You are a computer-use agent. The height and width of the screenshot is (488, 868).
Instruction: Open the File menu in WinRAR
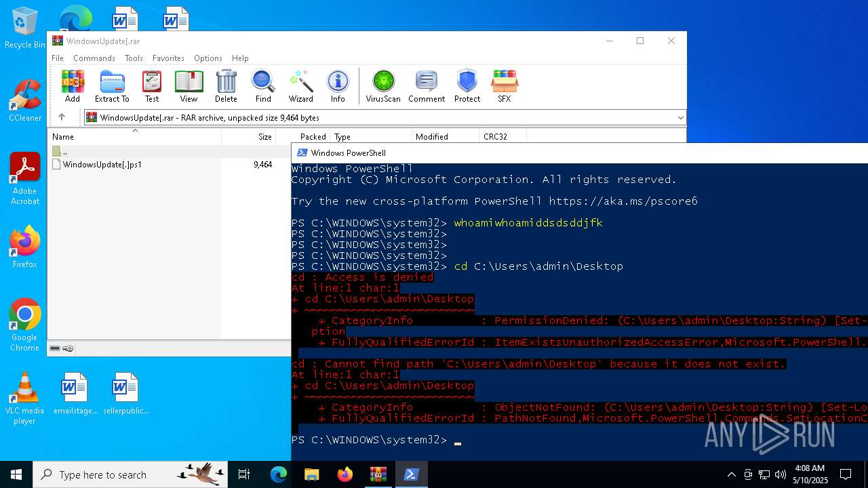58,58
